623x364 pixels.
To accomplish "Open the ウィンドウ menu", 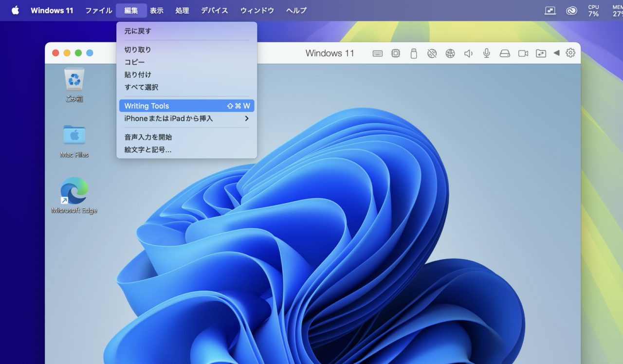I will [x=257, y=10].
